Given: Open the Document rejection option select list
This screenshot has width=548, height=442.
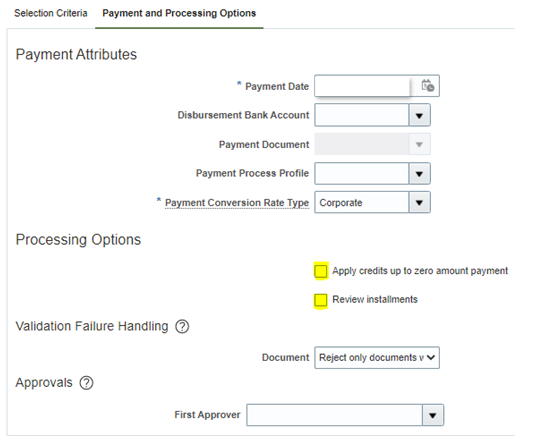Looking at the screenshot, I should pyautogui.click(x=377, y=357).
